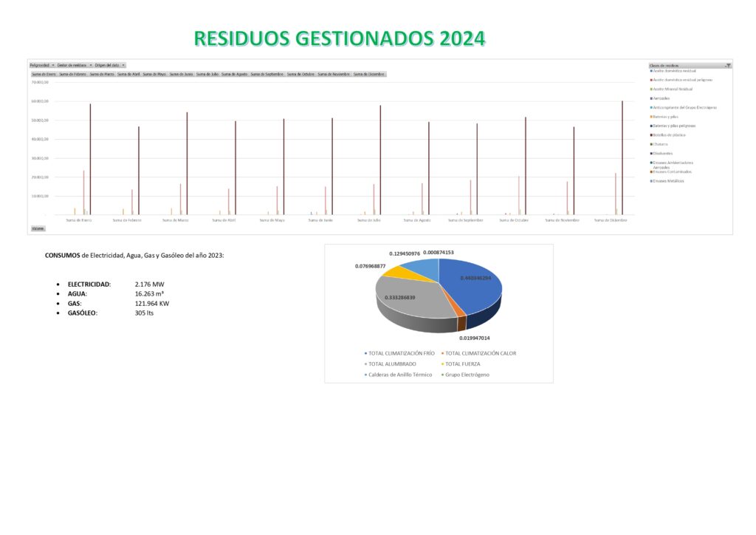Click the Clases de residuos filter icon
This screenshot has height=535, width=756.
tap(727, 65)
